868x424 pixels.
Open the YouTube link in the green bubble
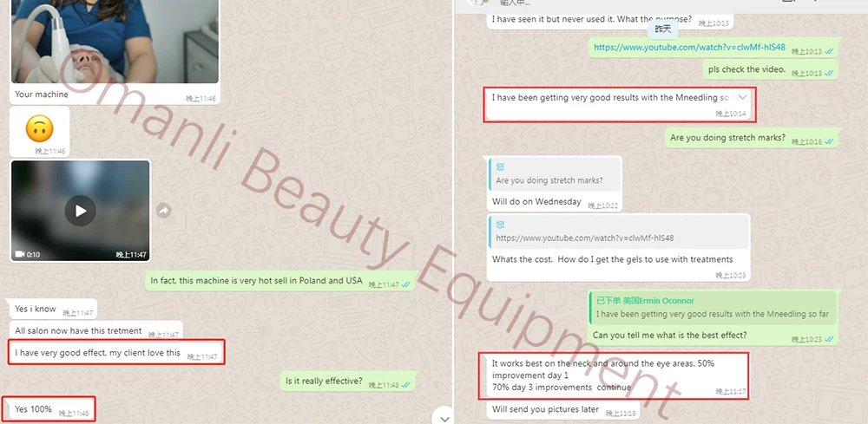point(689,48)
